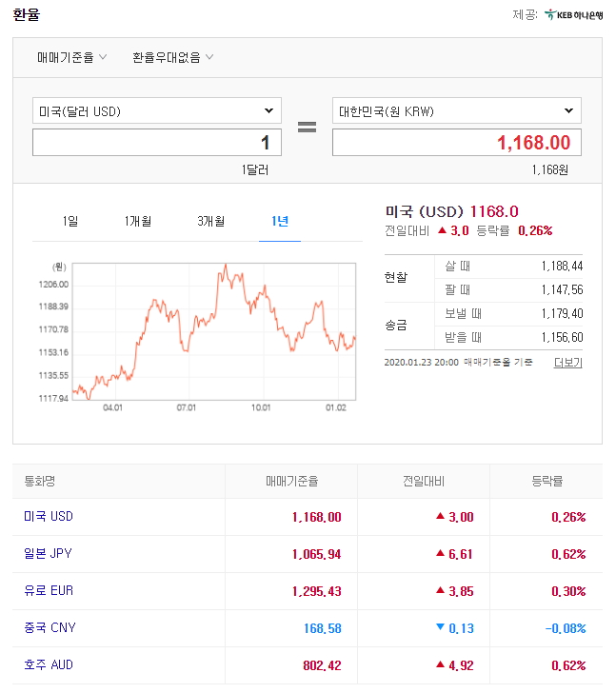Click the 1,065.94 JPY rate value

coord(316,554)
